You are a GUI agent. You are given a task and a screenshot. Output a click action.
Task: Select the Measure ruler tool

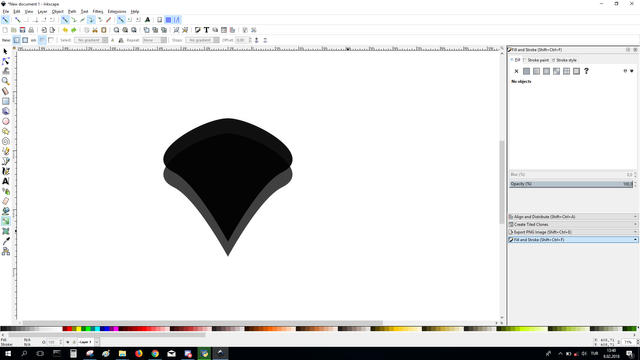[x=5, y=91]
